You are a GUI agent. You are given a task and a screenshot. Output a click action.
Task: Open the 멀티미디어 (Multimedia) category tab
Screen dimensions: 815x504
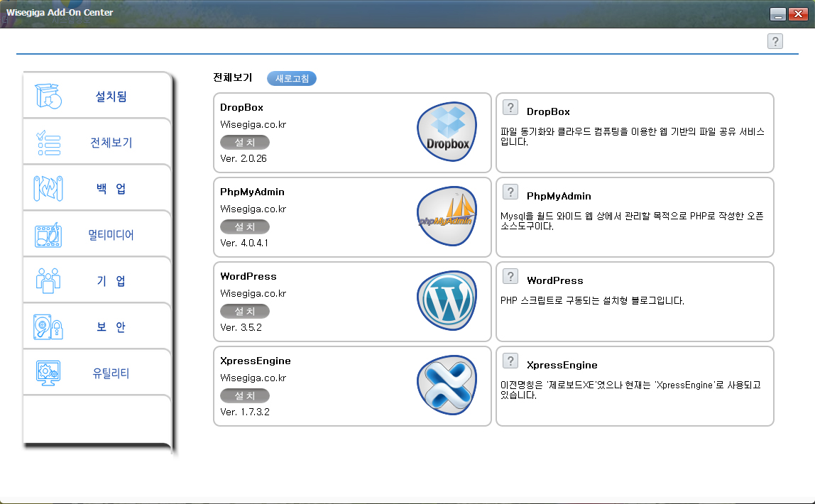coord(97,235)
